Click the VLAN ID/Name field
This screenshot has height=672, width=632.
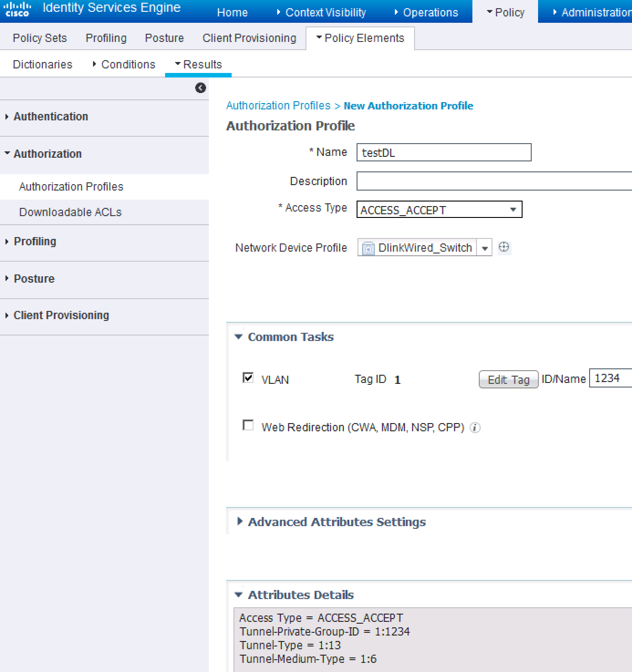(x=611, y=378)
